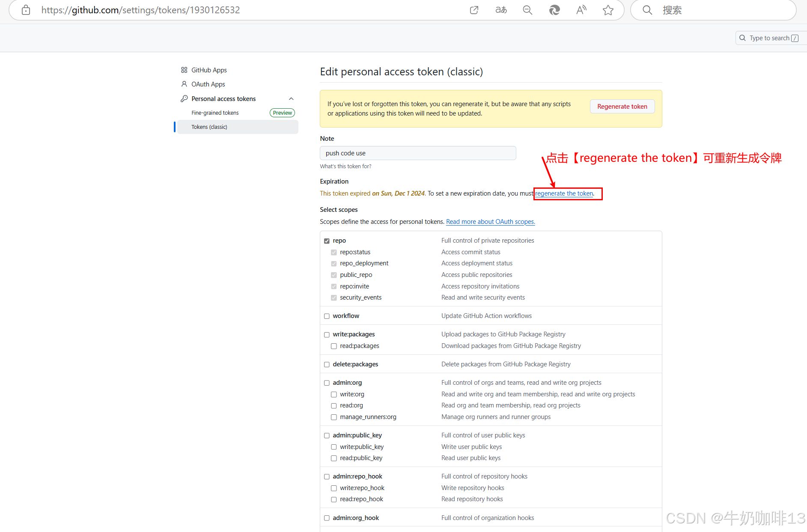
Task: Select Tokens (classic) in sidebar
Action: point(209,127)
